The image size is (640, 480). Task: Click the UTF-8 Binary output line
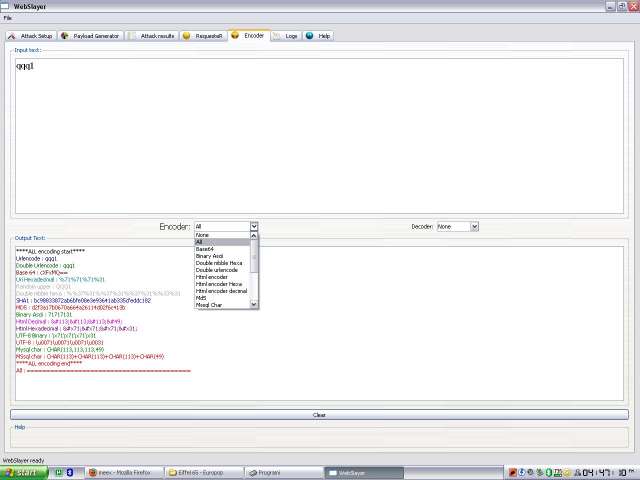[56, 336]
